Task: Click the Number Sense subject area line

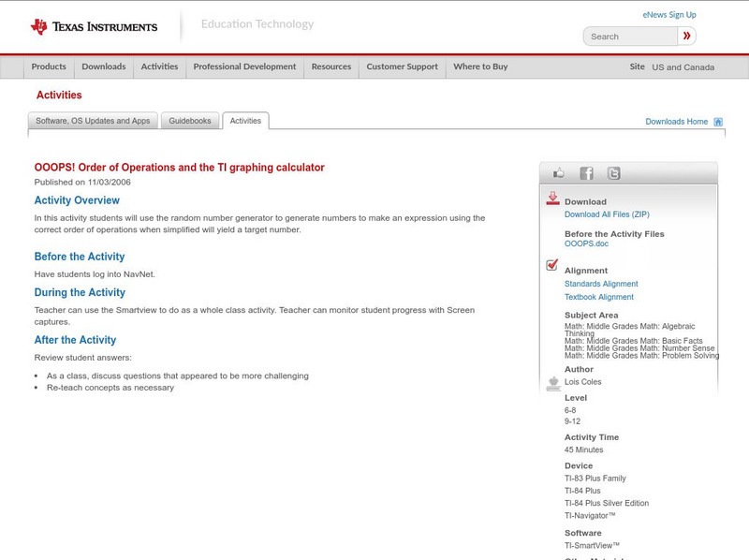Action: coord(639,348)
